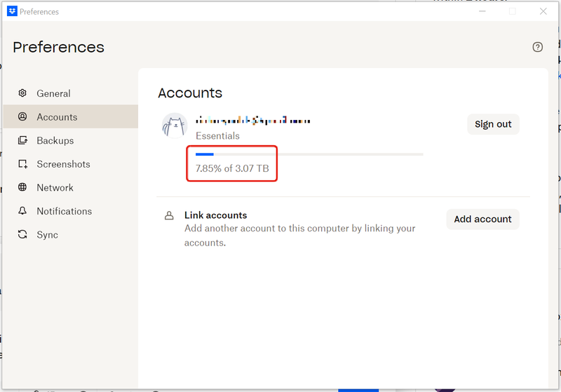
Task: Switch to the Accounts tab
Action: pos(57,117)
